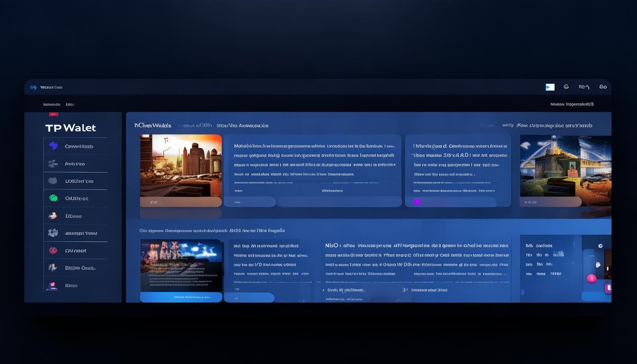
Task: Click the round icon beside the white play box
Action: (x=566, y=87)
